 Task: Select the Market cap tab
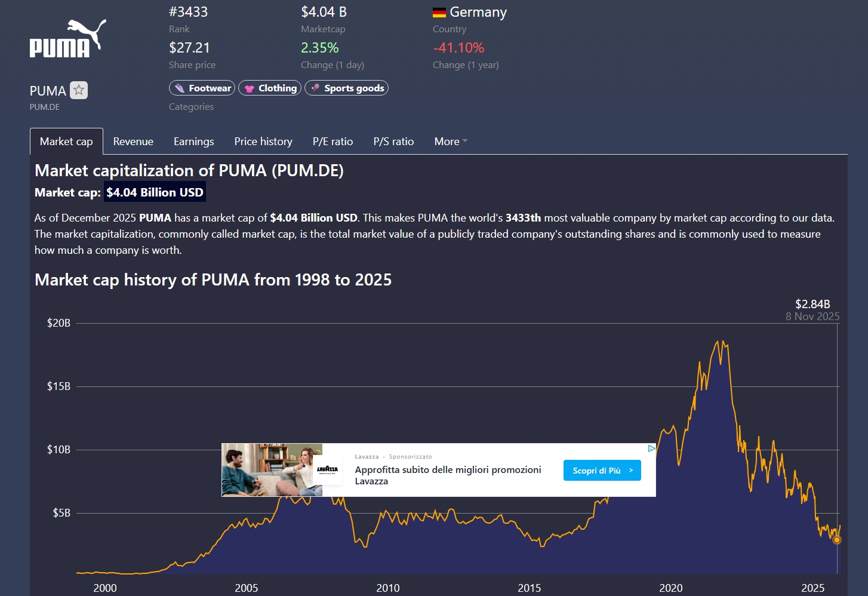tap(66, 142)
